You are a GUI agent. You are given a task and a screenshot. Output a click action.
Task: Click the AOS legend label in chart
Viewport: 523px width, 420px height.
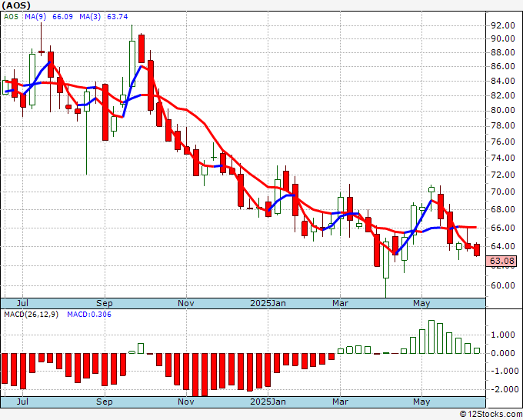11,17
